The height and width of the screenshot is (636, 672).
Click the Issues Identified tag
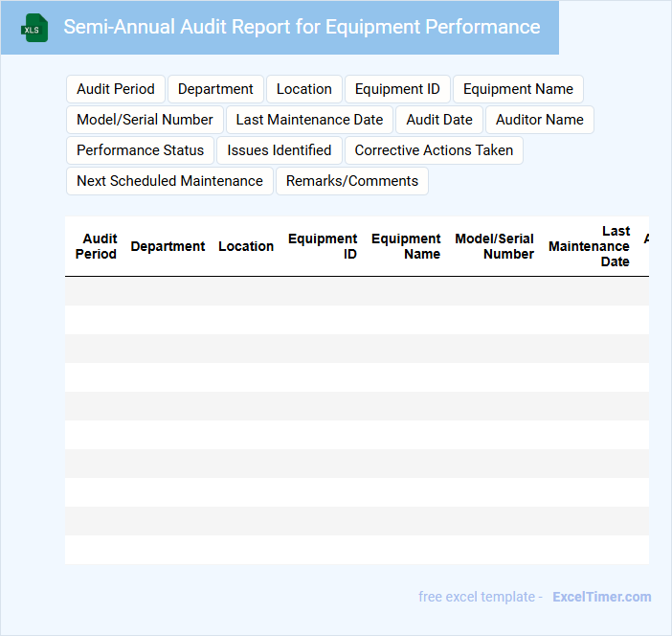[280, 150]
